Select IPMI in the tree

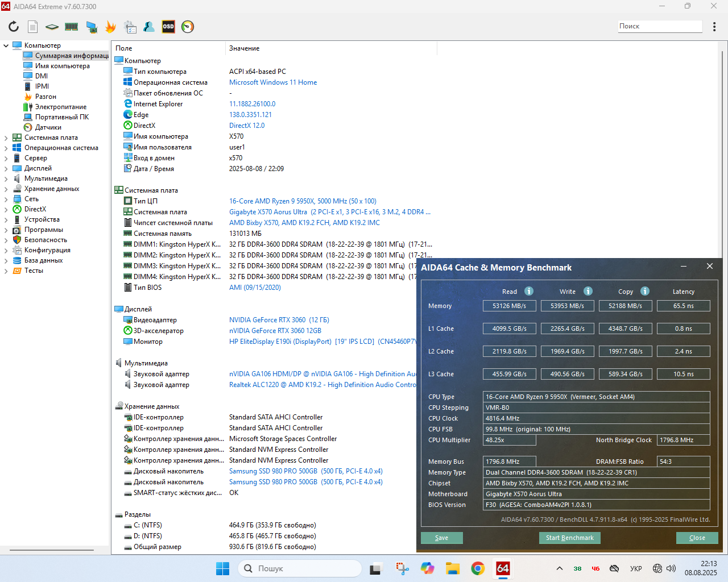coord(42,86)
